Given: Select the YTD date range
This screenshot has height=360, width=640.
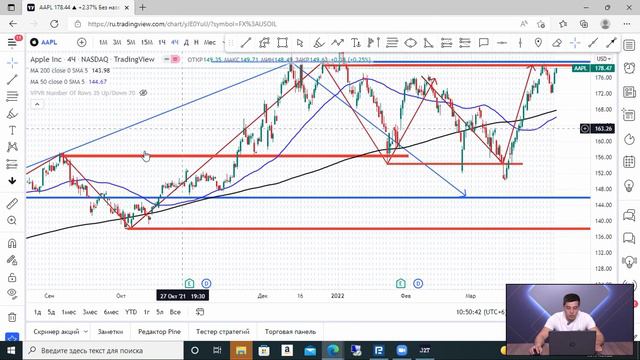Looking at the screenshot, I should pos(131,312).
